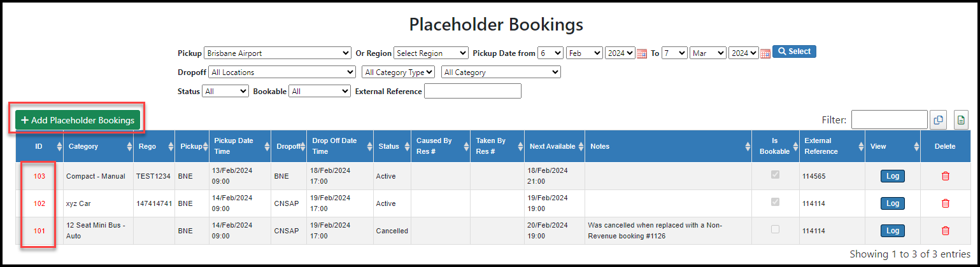Click Add Placeholder Bookings button
Image resolution: width=980 pixels, height=267 pixels.
pyautogui.click(x=78, y=120)
